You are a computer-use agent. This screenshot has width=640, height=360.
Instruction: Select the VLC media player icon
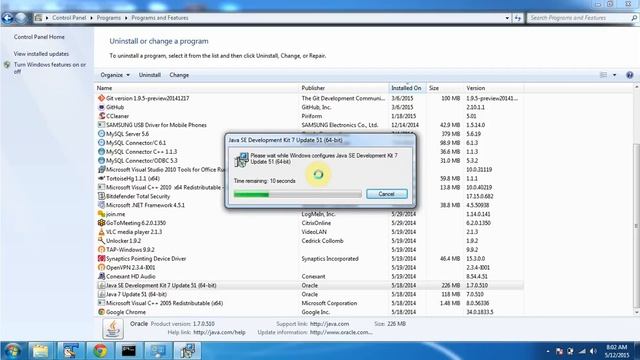click(x=101, y=232)
